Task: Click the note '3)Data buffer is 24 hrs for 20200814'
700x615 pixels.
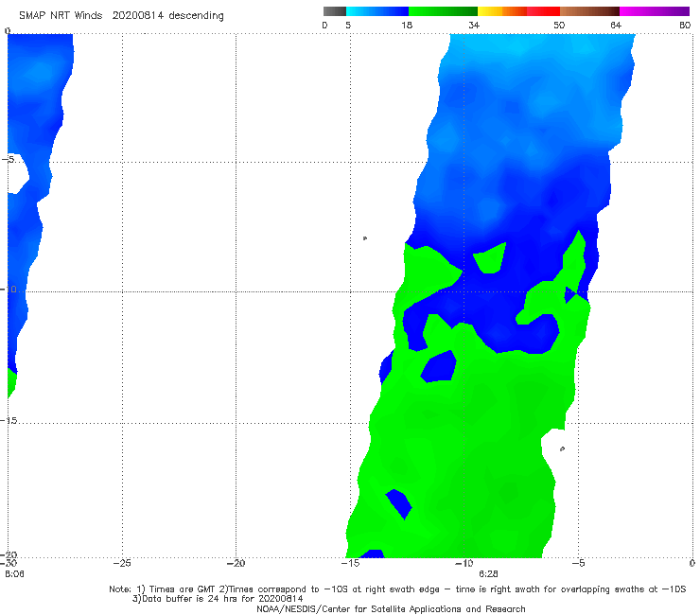Action: pyautogui.click(x=218, y=599)
